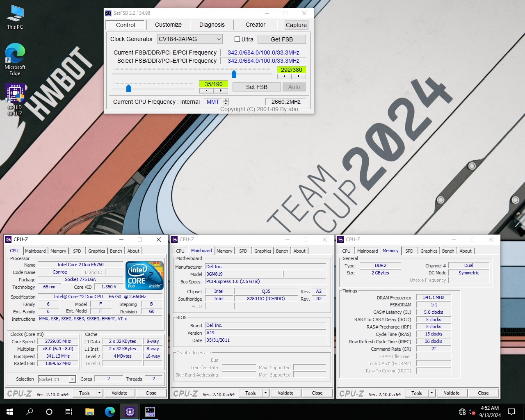Open Tools dropdown arrow in left CPU-Z
The image size is (525, 420).
[x=99, y=393]
